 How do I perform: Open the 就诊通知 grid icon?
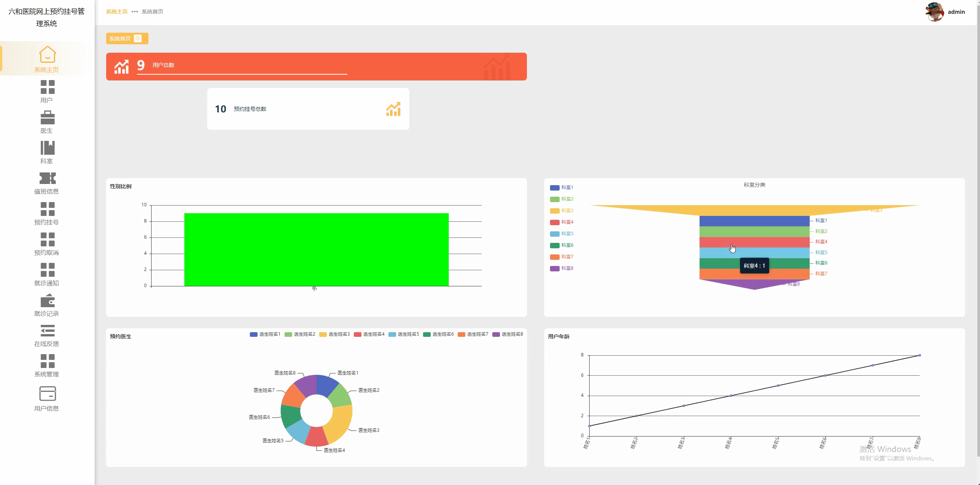point(47,270)
